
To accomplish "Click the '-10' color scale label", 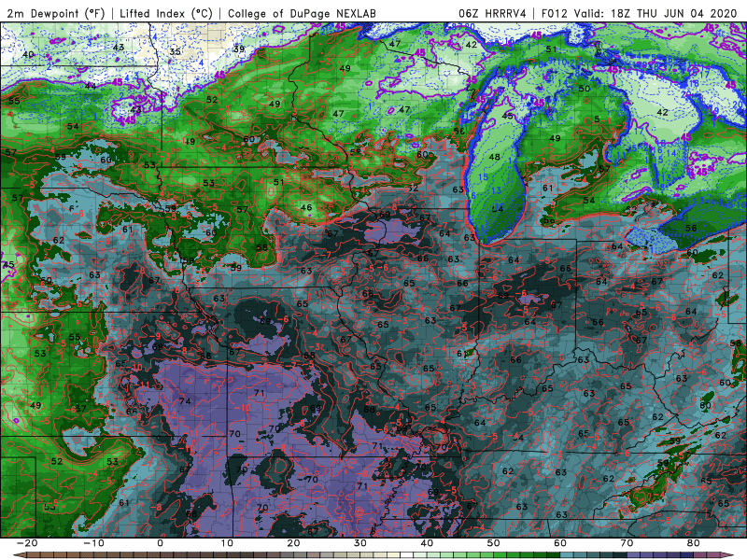I will point(93,543).
